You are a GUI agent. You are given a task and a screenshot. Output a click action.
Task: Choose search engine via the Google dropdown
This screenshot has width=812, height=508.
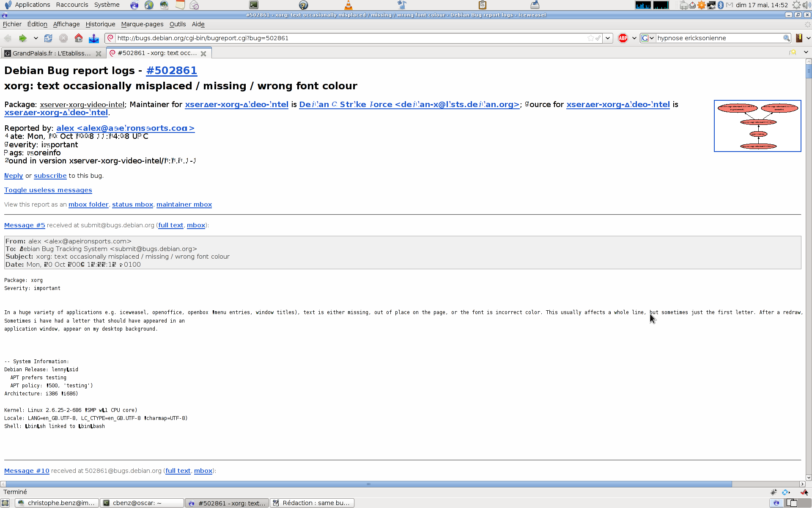[647, 38]
